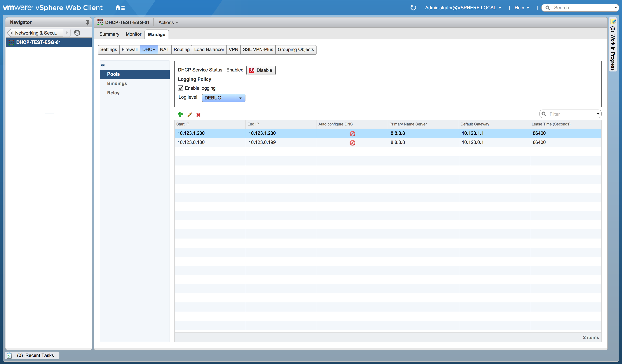
Task: Toggle the Enable logging checkbox
Action: pos(181,88)
